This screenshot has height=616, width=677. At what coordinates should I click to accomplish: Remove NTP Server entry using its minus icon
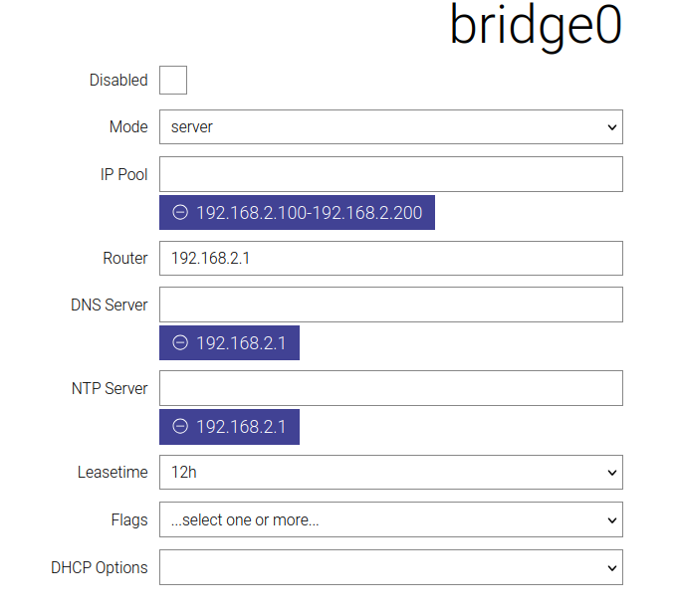coord(180,427)
